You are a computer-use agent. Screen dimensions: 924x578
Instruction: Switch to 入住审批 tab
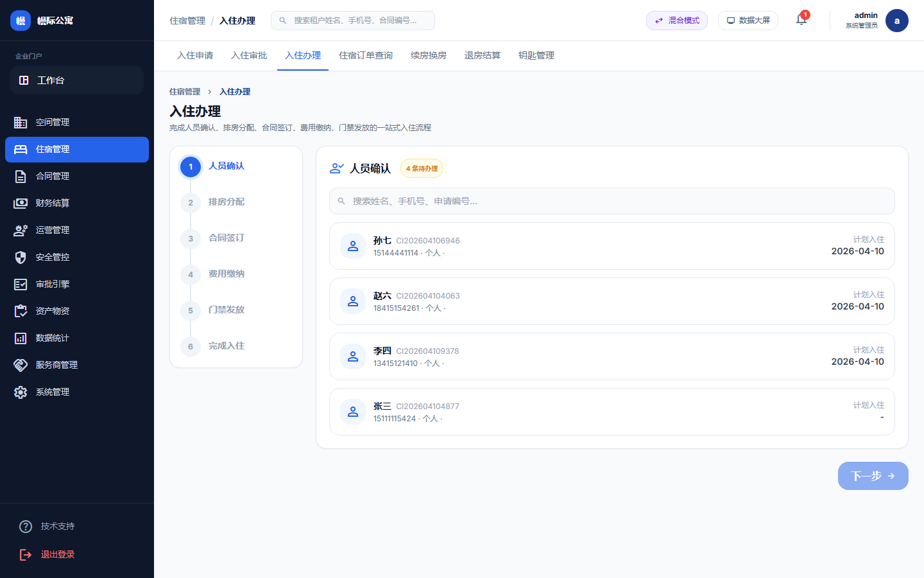(x=249, y=55)
